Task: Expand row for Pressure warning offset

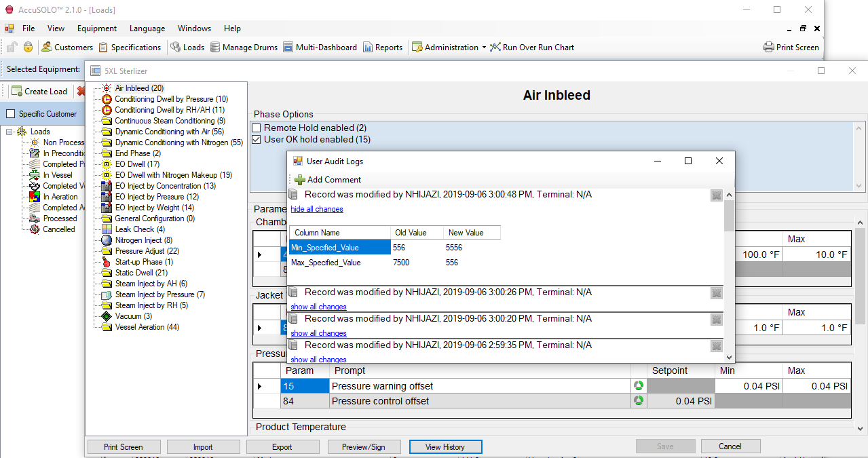Action: 259,387
